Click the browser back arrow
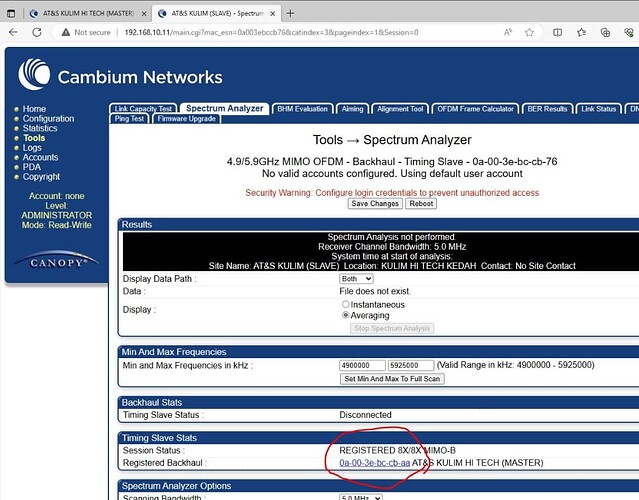639x500 pixels. pos(13,32)
